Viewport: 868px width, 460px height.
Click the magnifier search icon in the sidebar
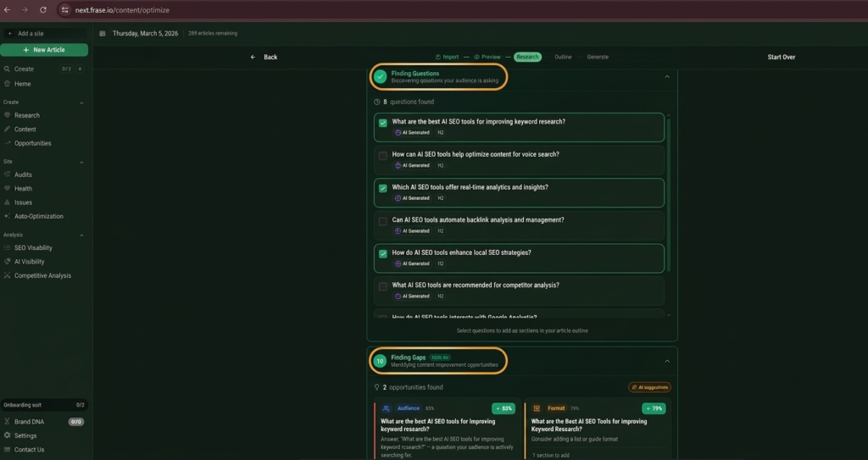click(x=7, y=69)
